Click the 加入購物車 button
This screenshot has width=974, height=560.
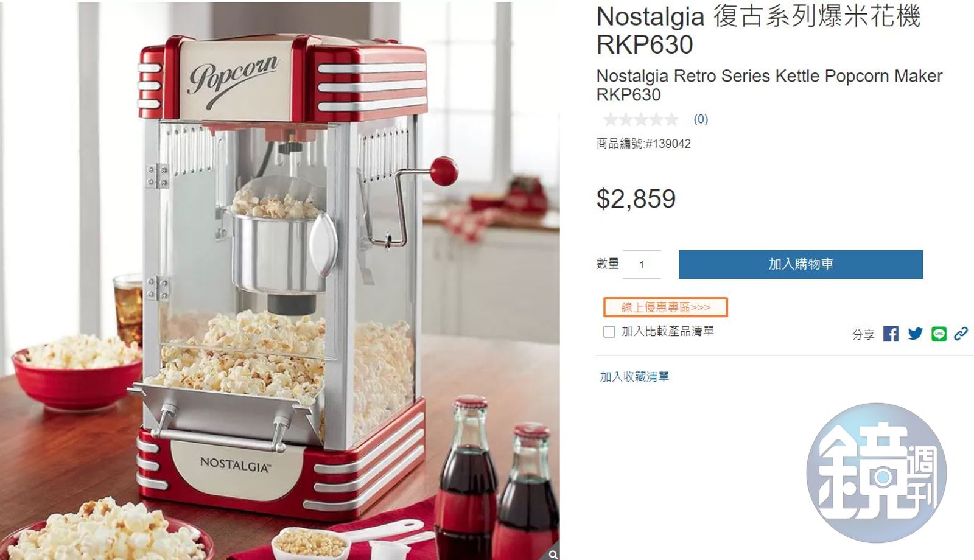point(801,264)
